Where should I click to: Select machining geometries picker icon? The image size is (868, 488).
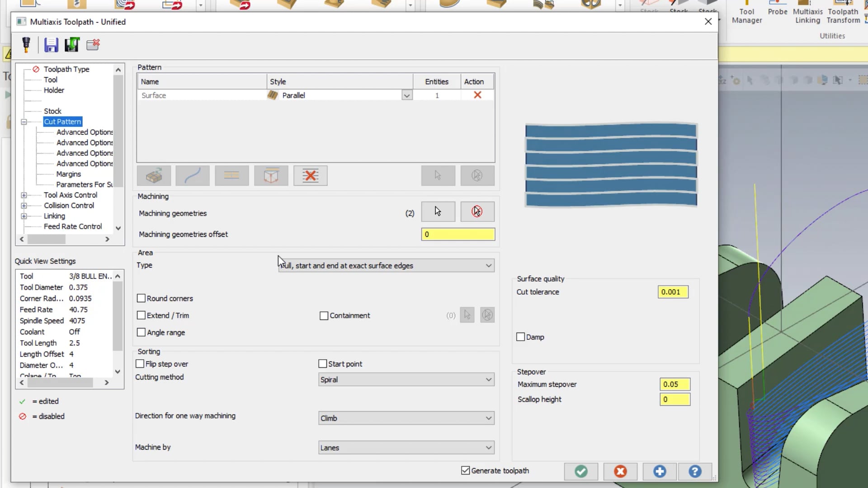tap(438, 211)
